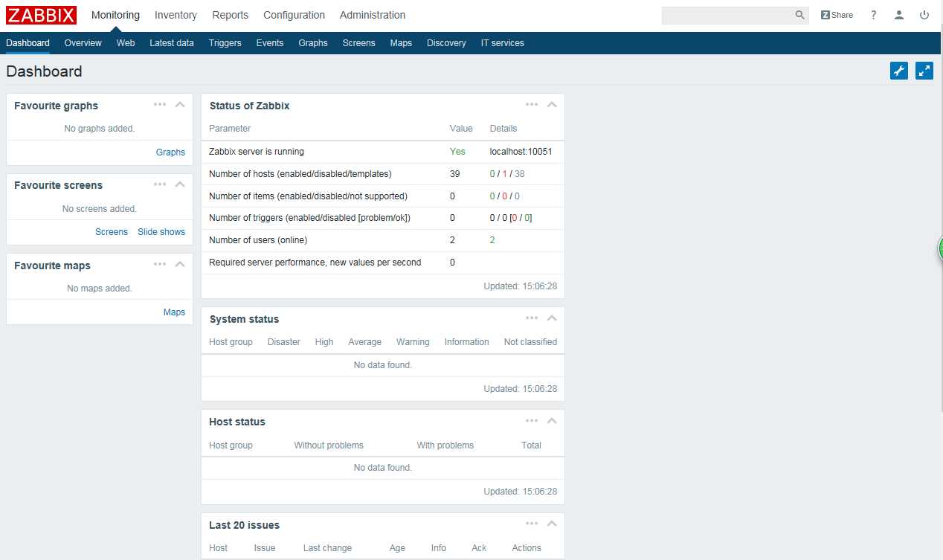Open the Latest data submenu tab
Image resolution: width=943 pixels, height=560 pixels.
pos(172,43)
